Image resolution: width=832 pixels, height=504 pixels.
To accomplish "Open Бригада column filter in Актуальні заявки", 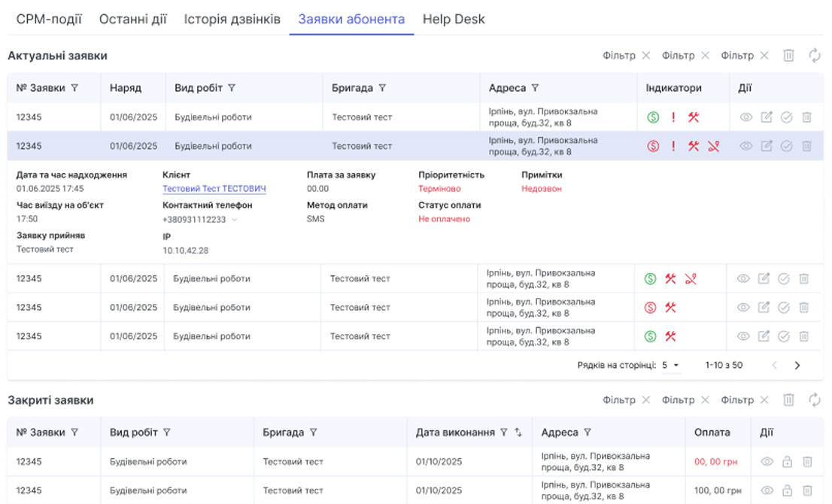I will click(x=382, y=88).
